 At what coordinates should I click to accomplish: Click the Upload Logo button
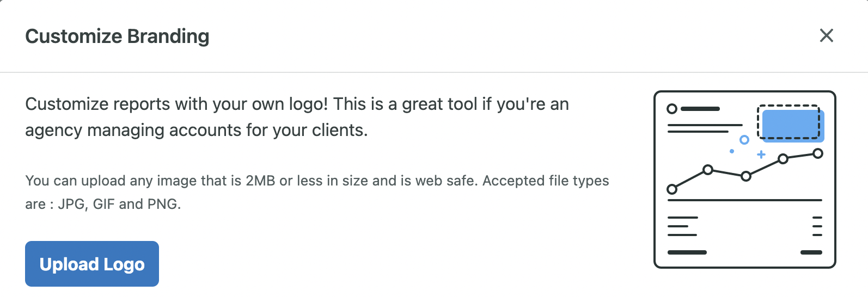click(92, 264)
